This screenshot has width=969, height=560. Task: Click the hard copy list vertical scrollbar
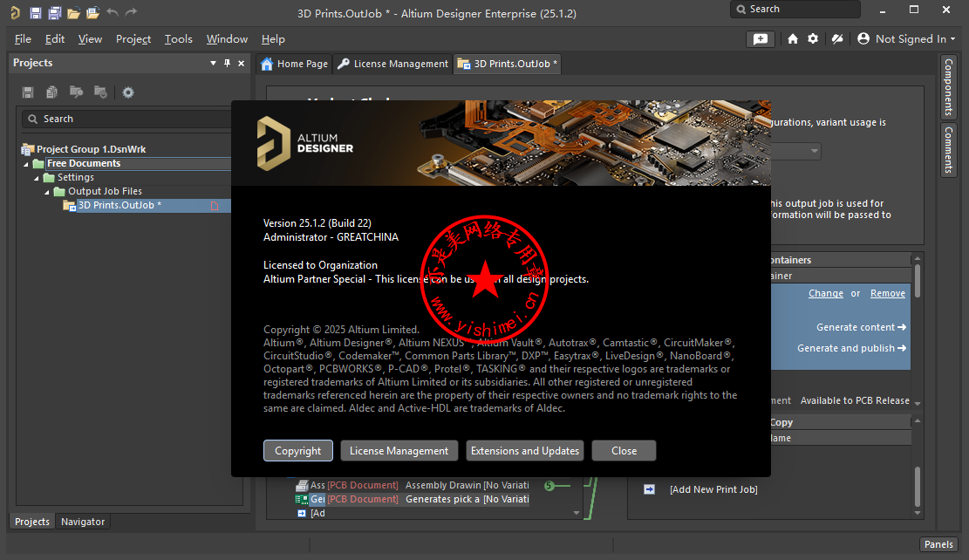[917, 487]
